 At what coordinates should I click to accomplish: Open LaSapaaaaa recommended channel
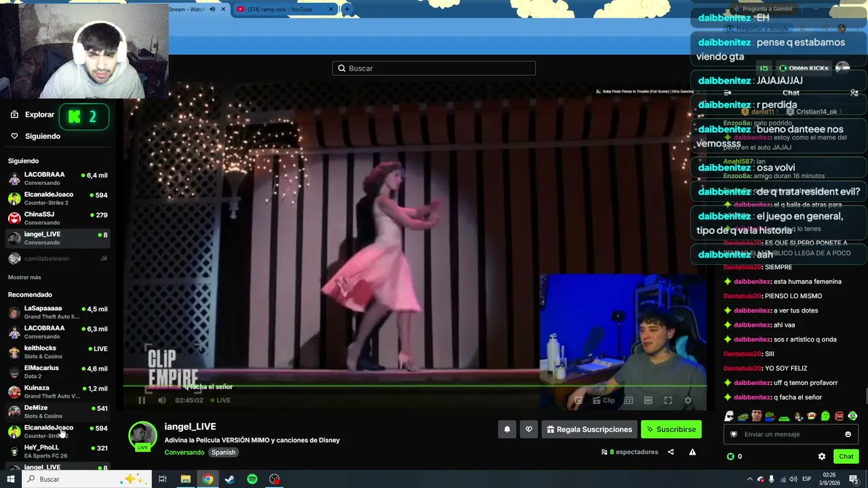click(58, 312)
